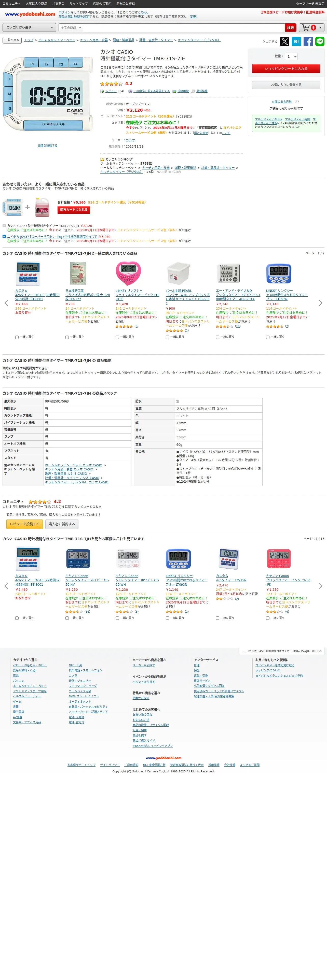Viewport: 327px width, 980px height.
Task: Open サイトマップ top menu
Action: click(x=79, y=4)
